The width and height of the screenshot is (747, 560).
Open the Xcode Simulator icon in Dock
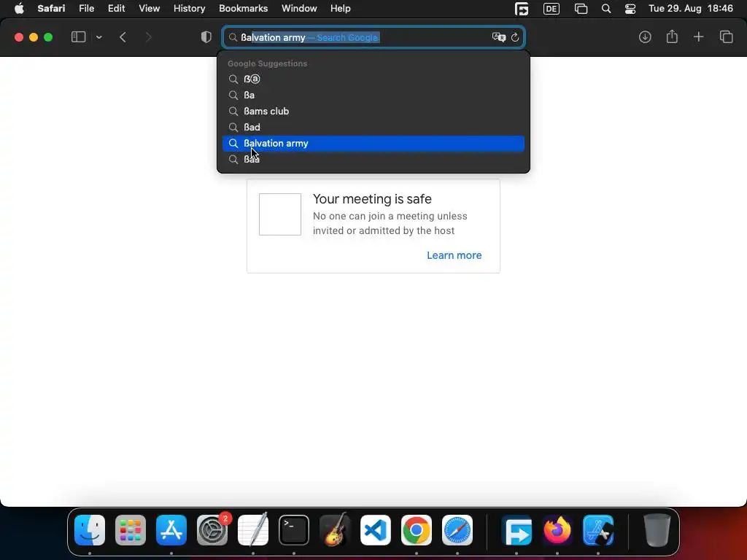pyautogui.click(x=598, y=530)
